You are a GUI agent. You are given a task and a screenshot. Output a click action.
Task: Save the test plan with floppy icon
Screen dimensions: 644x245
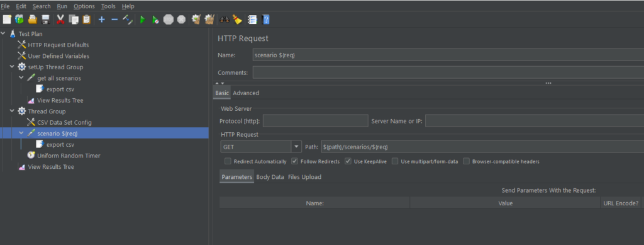coord(45,20)
